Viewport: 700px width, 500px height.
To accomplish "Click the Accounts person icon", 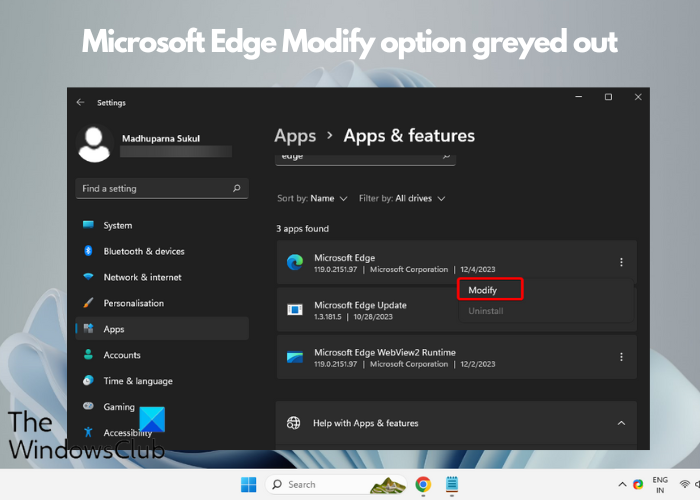I will coord(88,354).
